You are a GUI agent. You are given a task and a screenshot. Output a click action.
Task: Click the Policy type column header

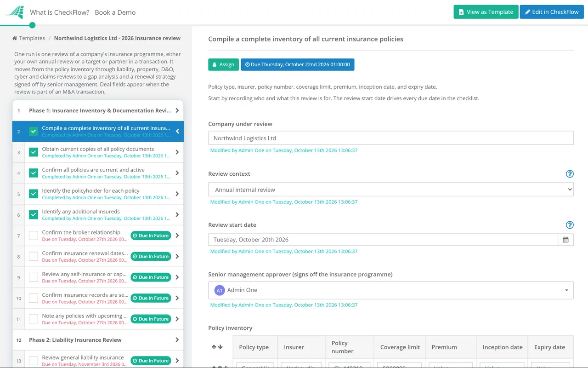pyautogui.click(x=254, y=347)
